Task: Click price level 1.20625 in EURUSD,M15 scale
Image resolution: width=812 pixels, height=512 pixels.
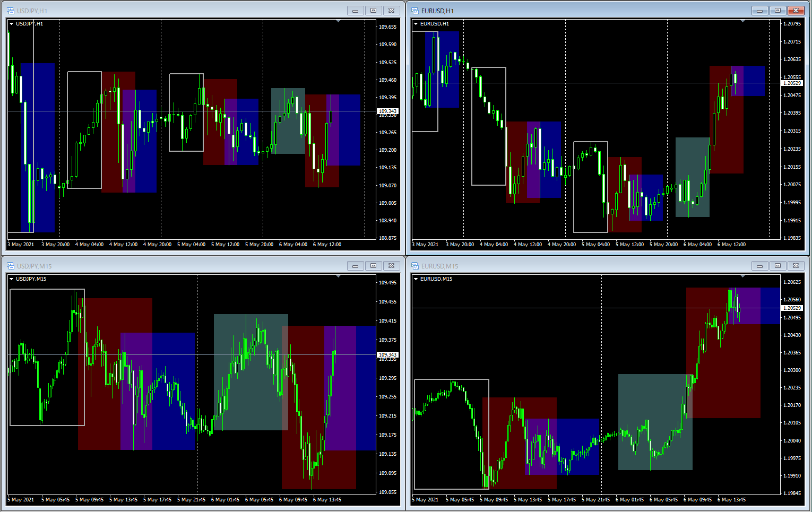Action: (792, 282)
